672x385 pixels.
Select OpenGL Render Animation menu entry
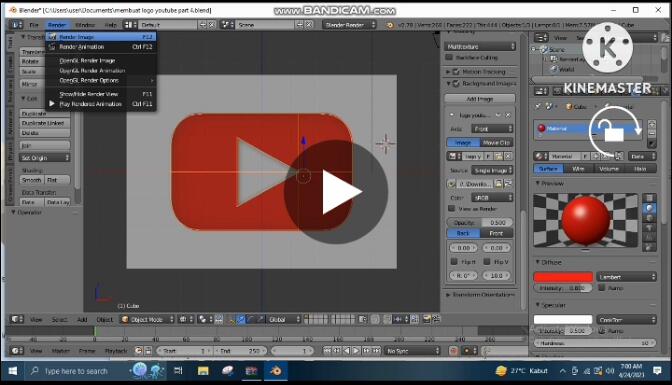tap(101, 70)
